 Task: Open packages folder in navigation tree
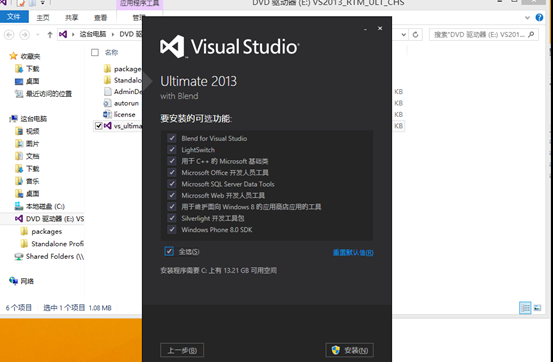47,231
